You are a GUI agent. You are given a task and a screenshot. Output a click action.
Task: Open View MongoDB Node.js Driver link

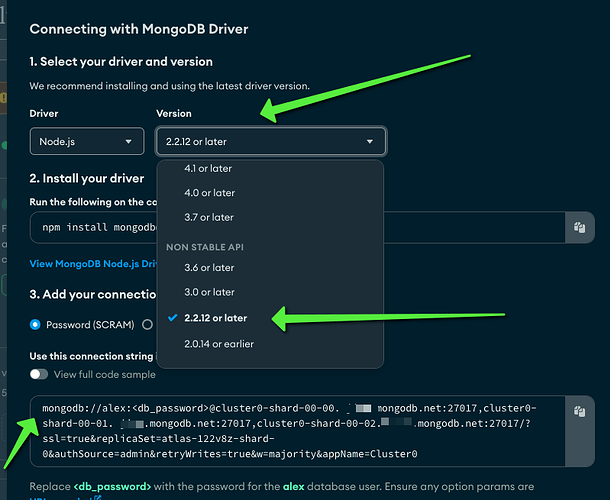pyautogui.click(x=92, y=264)
